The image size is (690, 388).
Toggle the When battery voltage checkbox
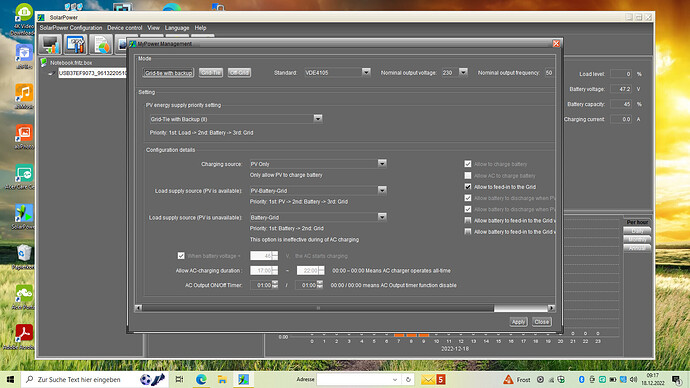click(181, 256)
